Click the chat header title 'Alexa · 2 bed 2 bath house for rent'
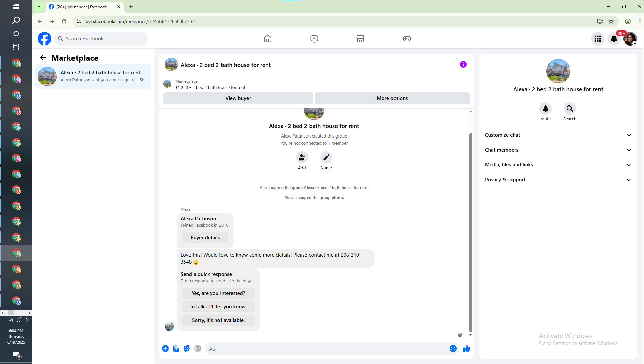The image size is (644, 364). (x=226, y=65)
